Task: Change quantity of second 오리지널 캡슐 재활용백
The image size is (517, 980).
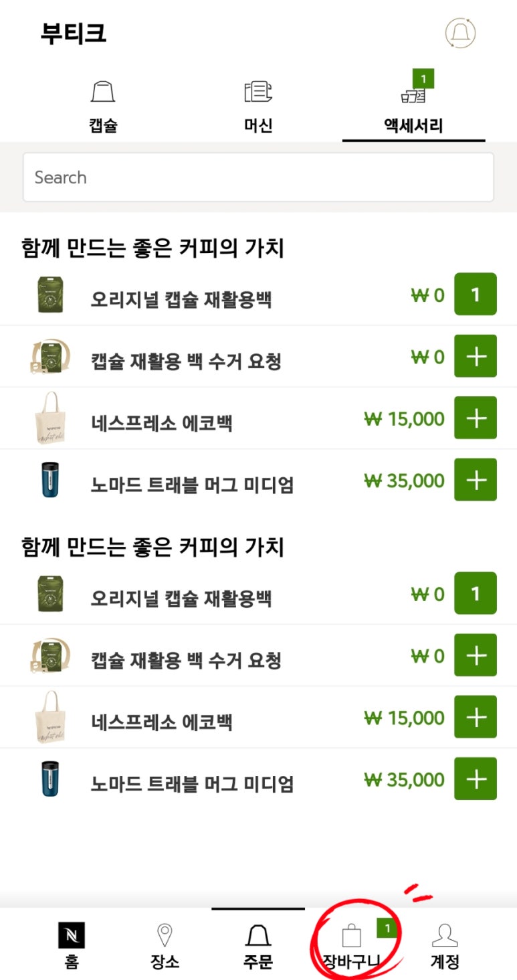Action: coord(476,594)
